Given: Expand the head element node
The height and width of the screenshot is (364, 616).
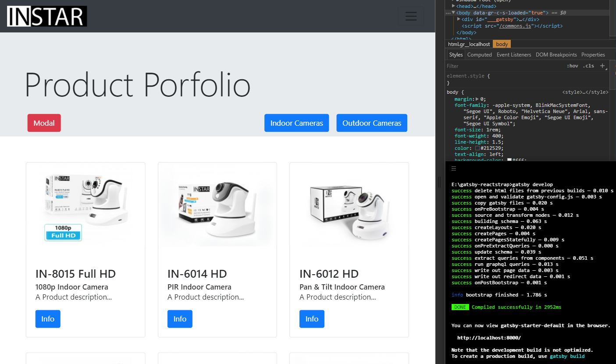Looking at the screenshot, I should pos(454,6).
